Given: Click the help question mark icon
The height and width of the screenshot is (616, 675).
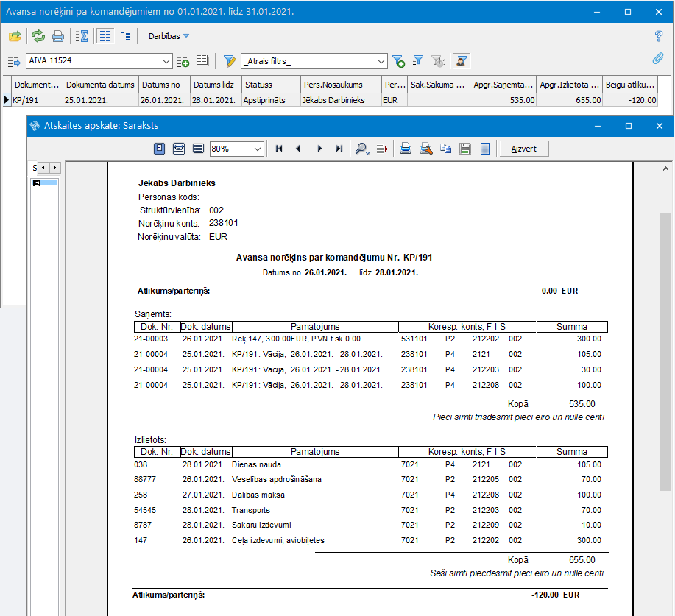Looking at the screenshot, I should point(659,36).
